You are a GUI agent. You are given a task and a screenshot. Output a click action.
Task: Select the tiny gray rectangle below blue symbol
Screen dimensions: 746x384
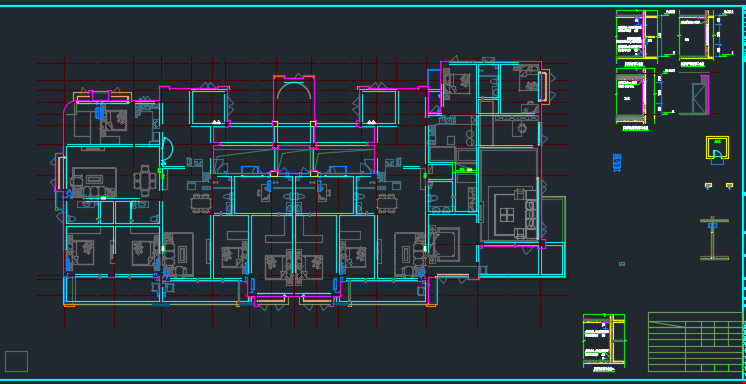pyautogui.click(x=622, y=264)
